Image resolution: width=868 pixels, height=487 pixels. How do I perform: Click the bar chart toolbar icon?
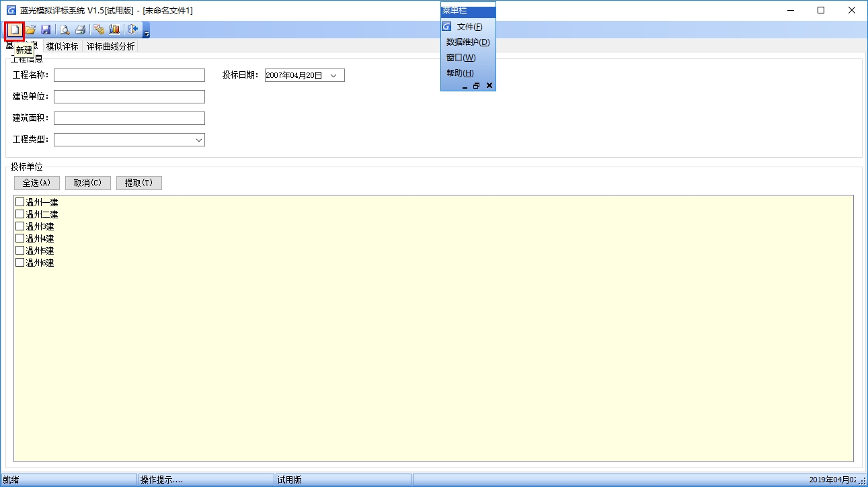coord(114,30)
